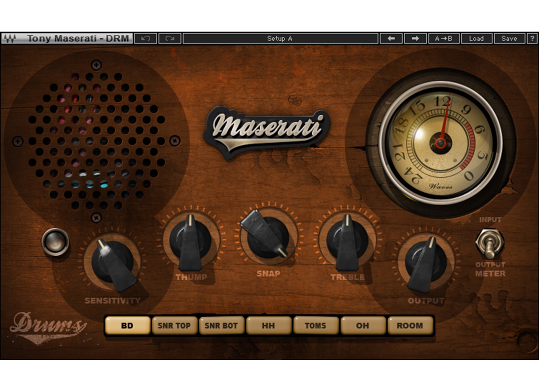
Task: Open the Setup A selector bar
Action: click(280, 38)
